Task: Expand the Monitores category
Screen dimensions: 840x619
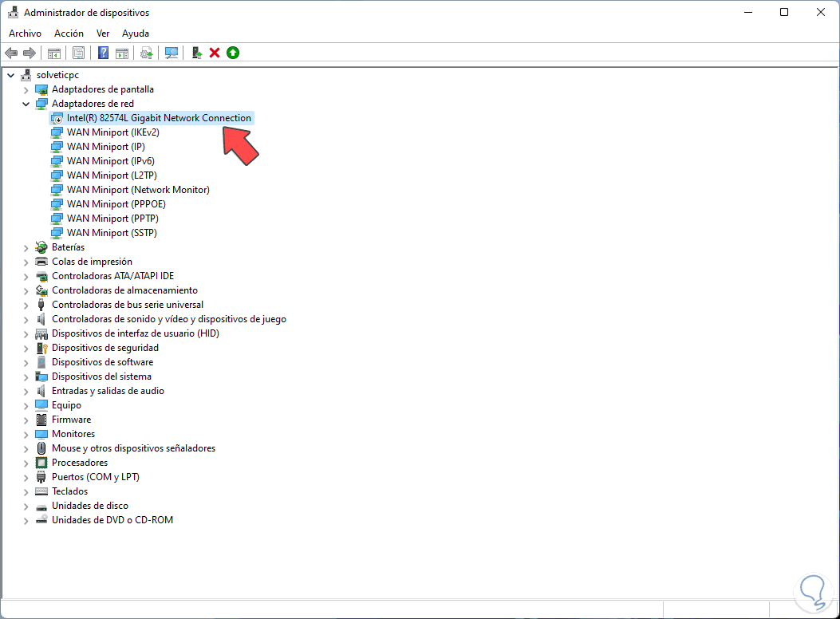Action: point(26,434)
